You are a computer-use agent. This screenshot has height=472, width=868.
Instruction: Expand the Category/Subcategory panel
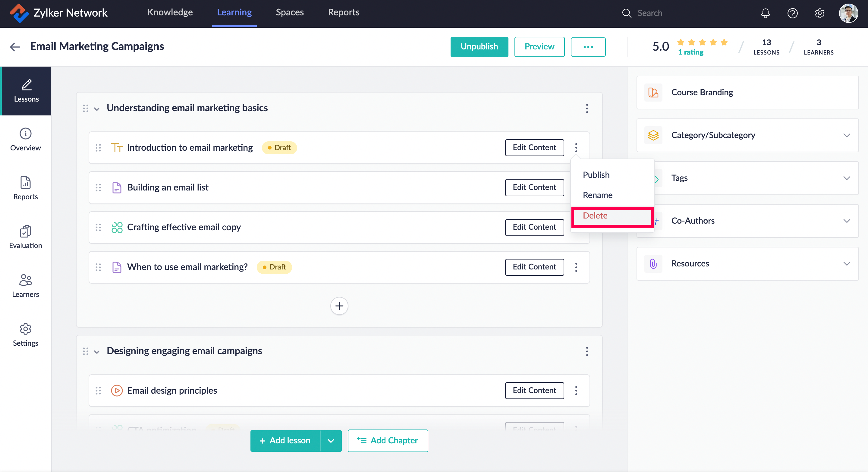(846, 135)
